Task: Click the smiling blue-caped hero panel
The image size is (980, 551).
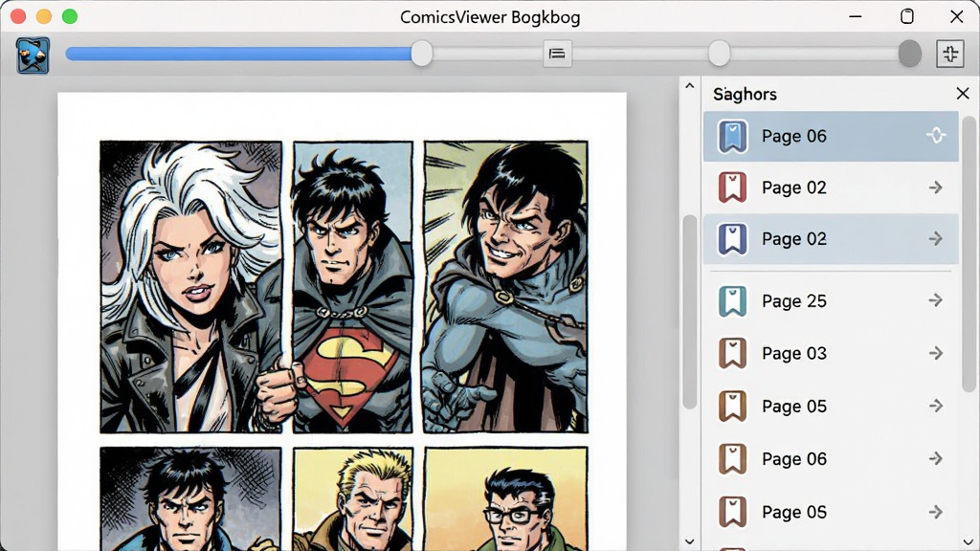Action: coord(505,287)
